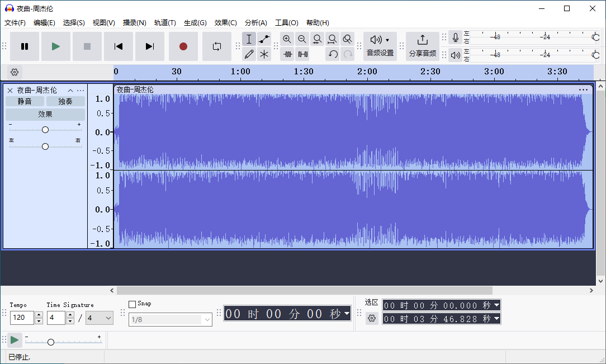Open the 效果(C) menu

[x=225, y=23]
